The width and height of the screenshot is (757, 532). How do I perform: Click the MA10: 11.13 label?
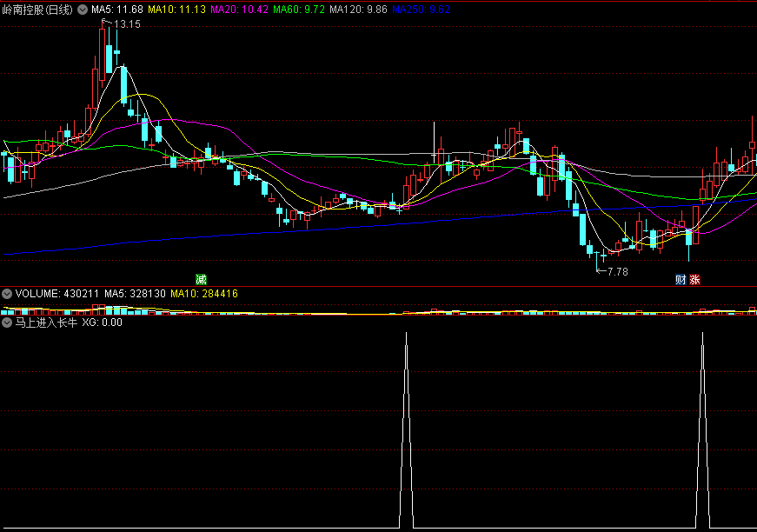coord(176,10)
